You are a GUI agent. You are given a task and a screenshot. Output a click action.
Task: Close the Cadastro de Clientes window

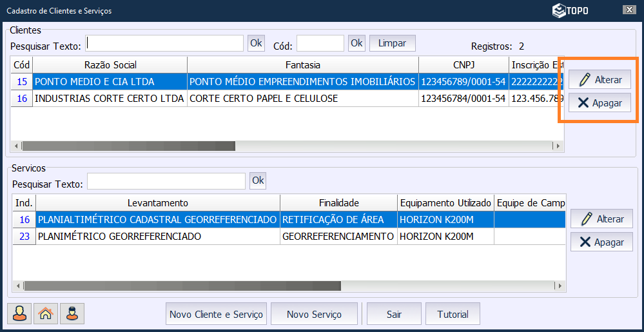[x=629, y=10]
